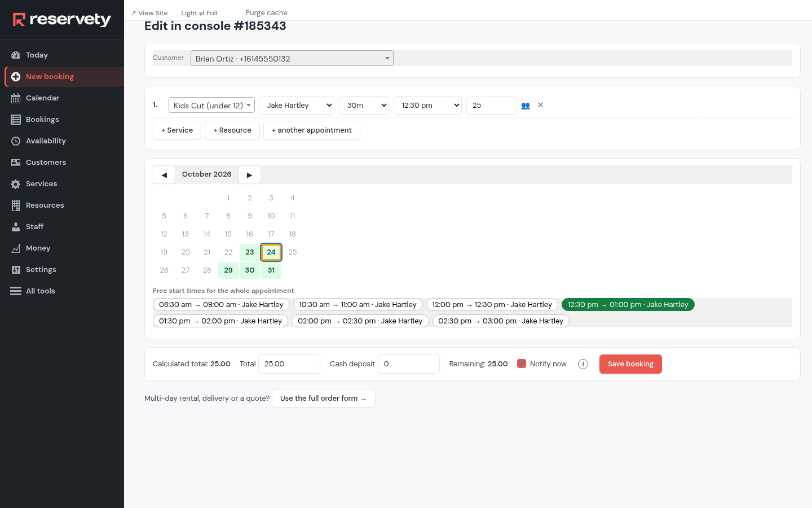The image size is (812, 508).
Task: Click the group size people icon
Action: coord(526,106)
